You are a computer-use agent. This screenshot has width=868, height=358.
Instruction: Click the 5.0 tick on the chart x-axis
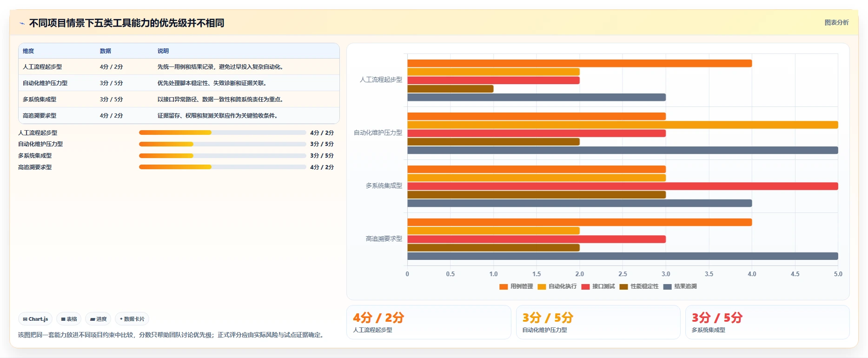tap(838, 274)
